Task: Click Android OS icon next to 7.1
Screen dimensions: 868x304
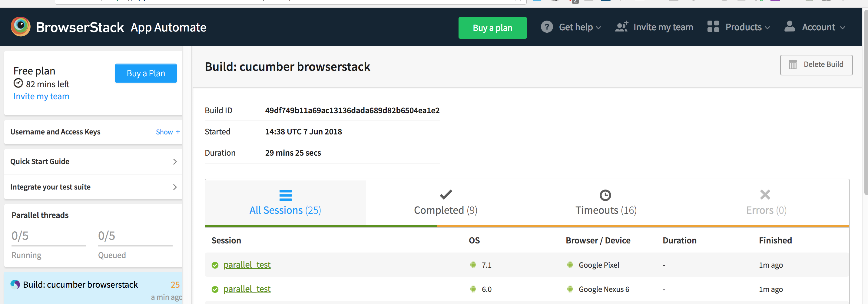Action: point(473,265)
